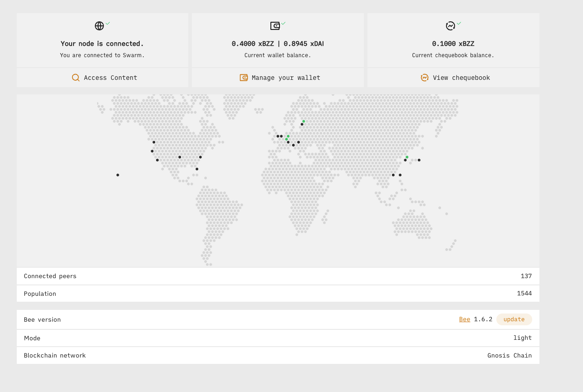Image resolution: width=583 pixels, height=392 pixels.
Task: Click the chequebook icon beside View chequebook
Action: pos(424,78)
